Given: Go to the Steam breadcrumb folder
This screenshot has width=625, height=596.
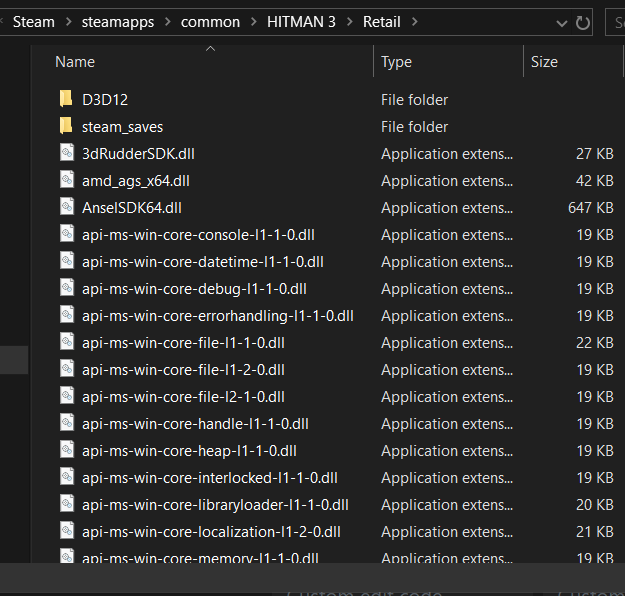Looking at the screenshot, I should pyautogui.click(x=33, y=22).
